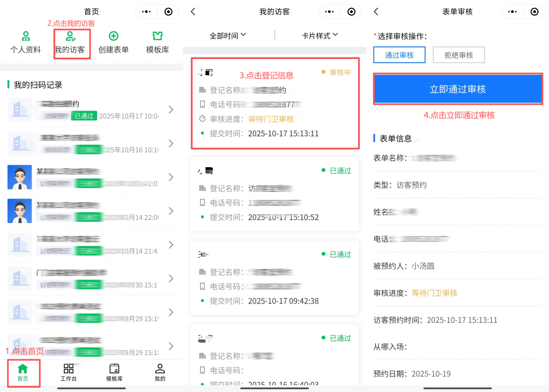
Task: Expand 卡片样式 dropdown
Action: (320, 35)
